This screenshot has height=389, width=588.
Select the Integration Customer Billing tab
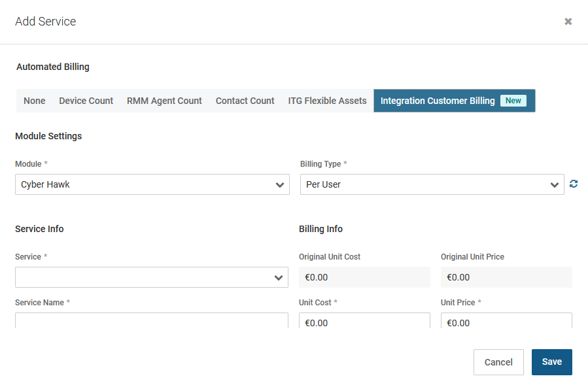pos(438,101)
